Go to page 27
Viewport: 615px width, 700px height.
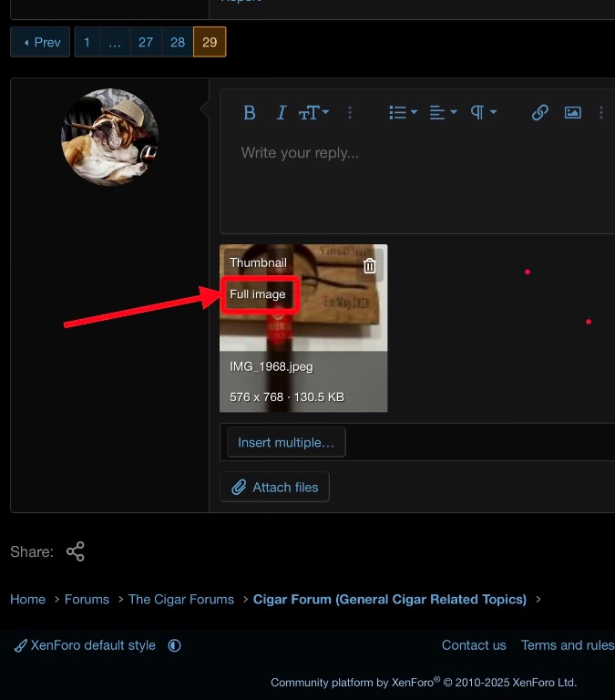click(146, 42)
